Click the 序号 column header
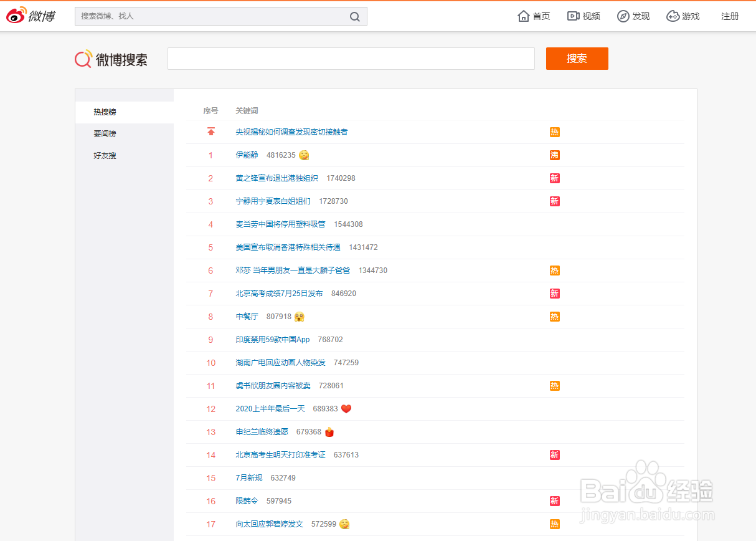The width and height of the screenshot is (756, 541). (210, 111)
